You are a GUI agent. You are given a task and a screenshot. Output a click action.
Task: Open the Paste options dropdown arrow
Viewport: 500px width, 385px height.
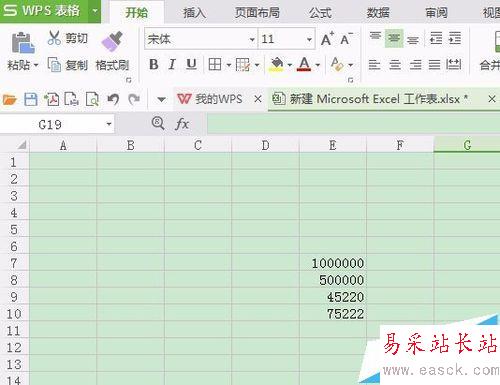(36, 65)
